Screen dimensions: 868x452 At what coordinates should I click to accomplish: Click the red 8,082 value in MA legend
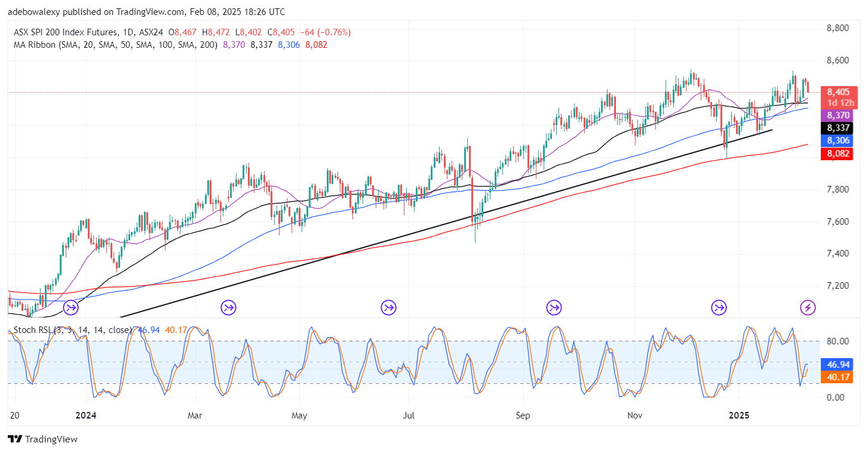pos(316,45)
